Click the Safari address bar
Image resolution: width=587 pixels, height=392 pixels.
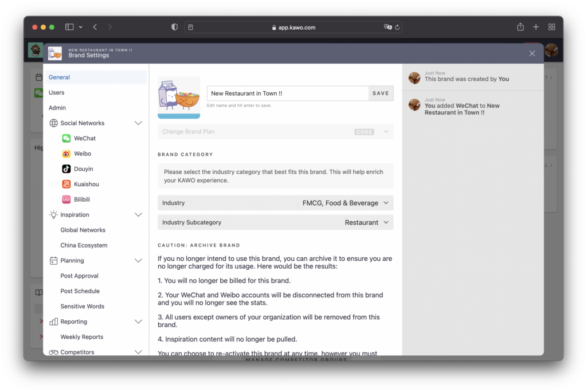pyautogui.click(x=293, y=28)
